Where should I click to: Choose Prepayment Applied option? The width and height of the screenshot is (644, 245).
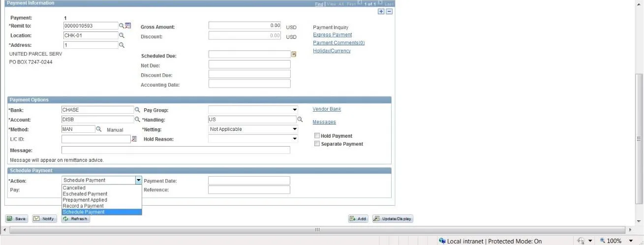[102, 200]
